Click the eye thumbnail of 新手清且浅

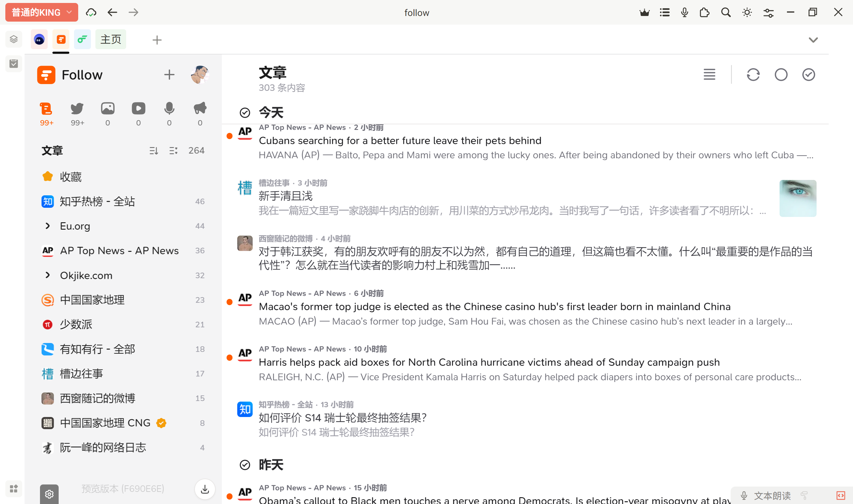tap(798, 198)
